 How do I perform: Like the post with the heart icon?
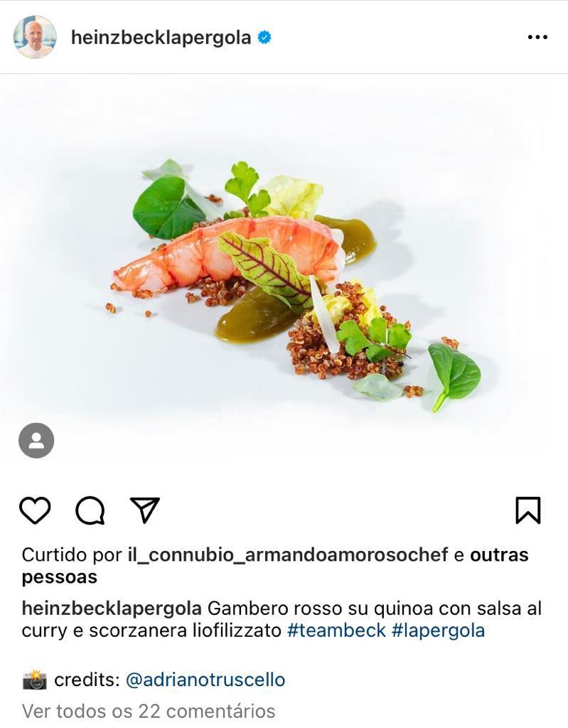click(35, 510)
